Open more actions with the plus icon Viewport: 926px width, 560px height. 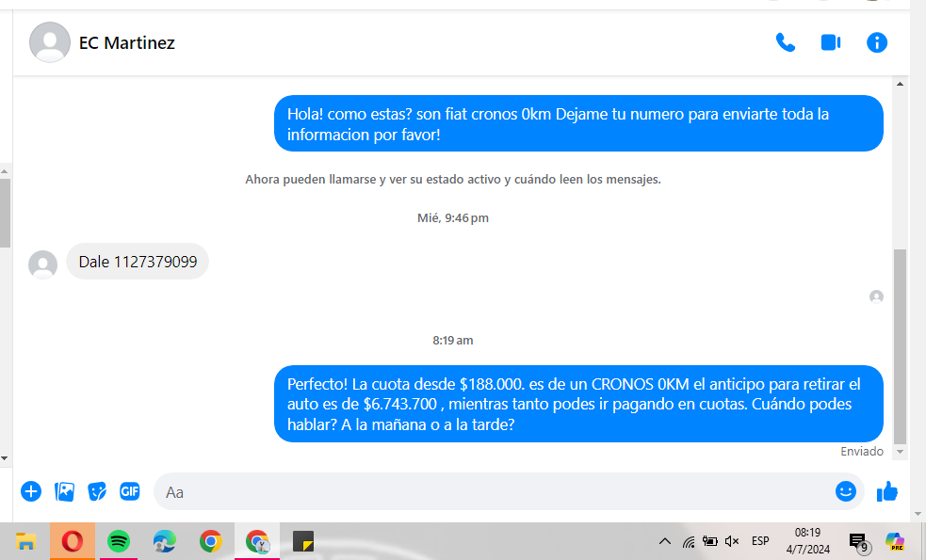pos(31,491)
